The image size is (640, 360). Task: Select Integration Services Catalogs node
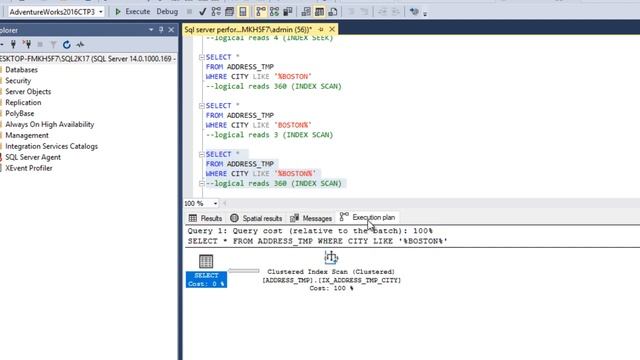[x=51, y=146]
